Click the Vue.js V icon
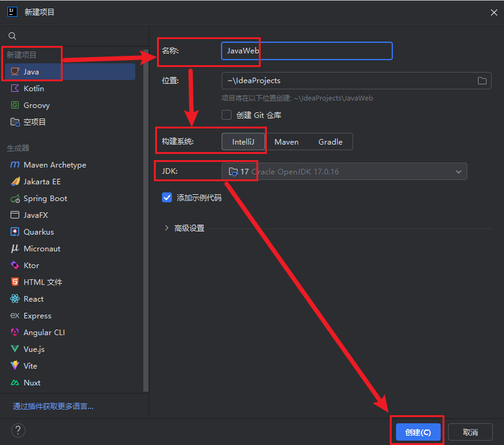Image resolution: width=504 pixels, height=445 pixels. point(15,349)
